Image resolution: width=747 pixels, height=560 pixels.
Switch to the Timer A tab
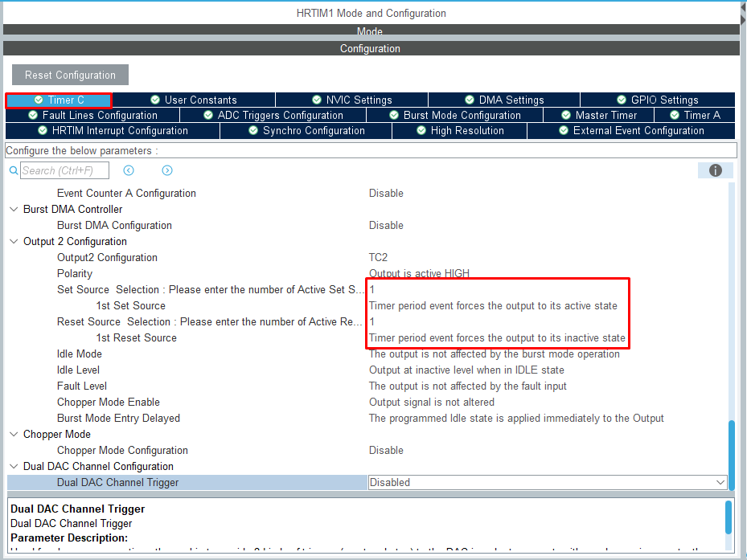(x=695, y=115)
